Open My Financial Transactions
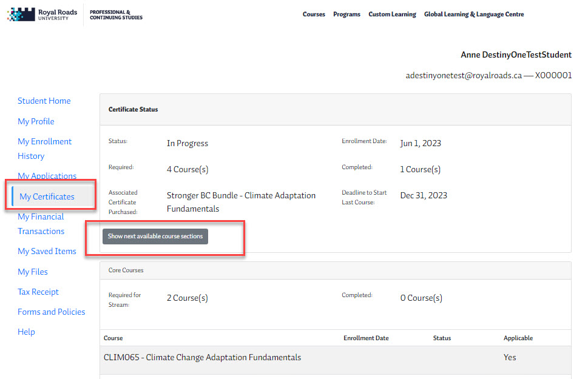This screenshot has height=379, width=588. (41, 224)
